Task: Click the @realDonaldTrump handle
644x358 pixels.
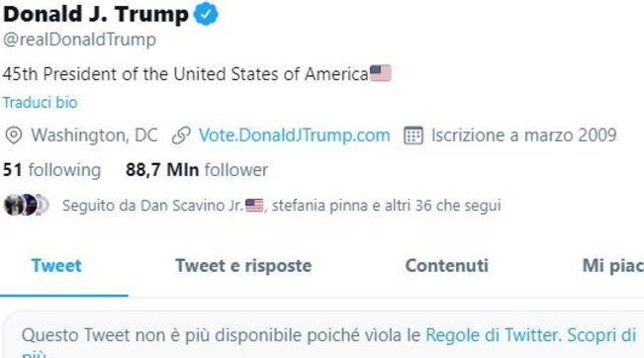Action: [79, 40]
